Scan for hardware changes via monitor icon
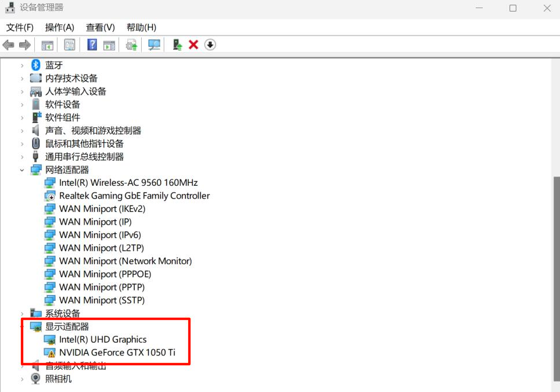 pos(154,45)
